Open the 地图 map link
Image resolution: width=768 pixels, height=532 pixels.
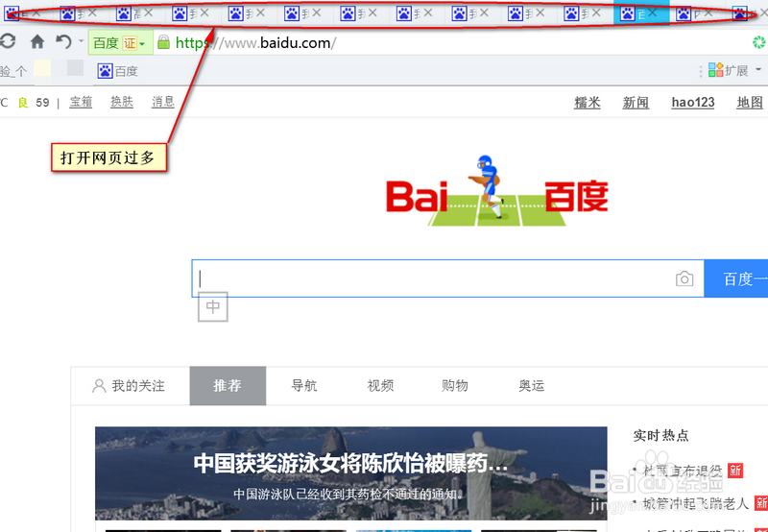[x=750, y=103]
